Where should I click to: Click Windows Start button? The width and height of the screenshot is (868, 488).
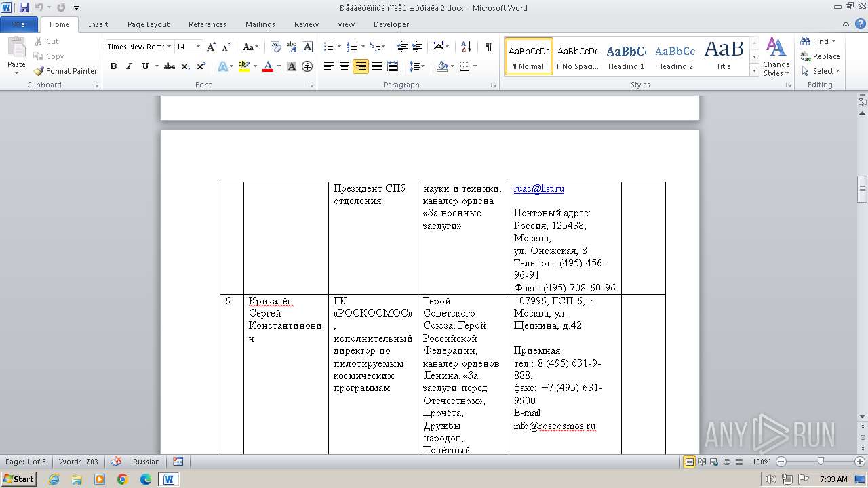coord(19,479)
